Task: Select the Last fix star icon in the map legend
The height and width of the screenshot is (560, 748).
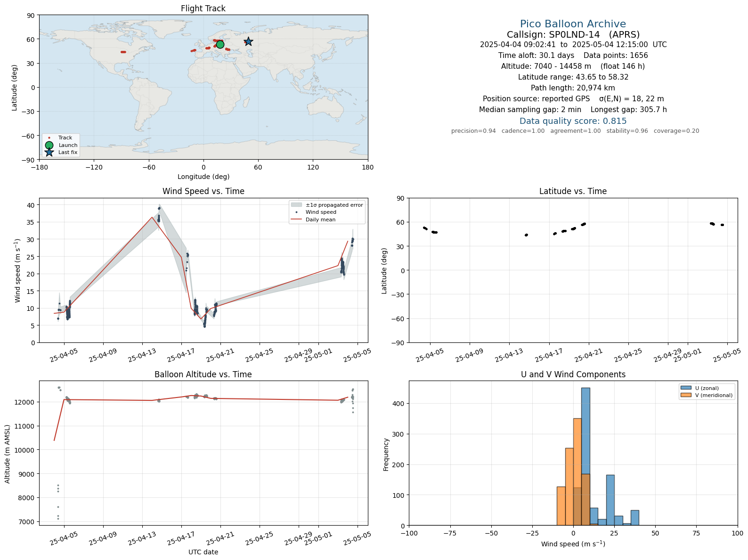Action: pyautogui.click(x=49, y=152)
